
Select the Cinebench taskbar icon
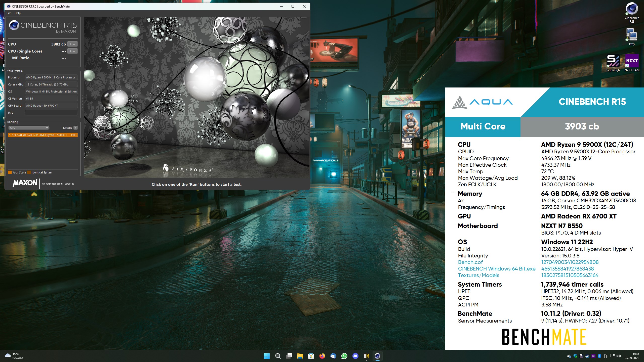pos(377,356)
